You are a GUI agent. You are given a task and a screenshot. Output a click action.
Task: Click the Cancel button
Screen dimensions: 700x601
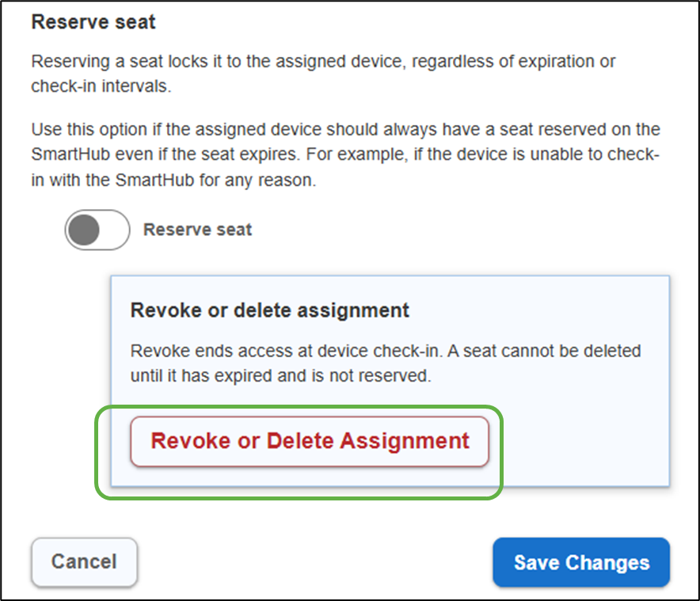pos(84,562)
